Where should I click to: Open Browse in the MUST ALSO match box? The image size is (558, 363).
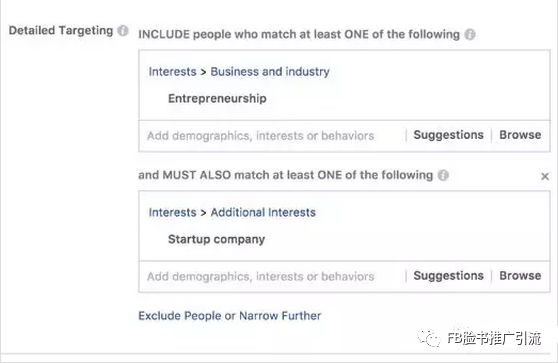click(520, 276)
